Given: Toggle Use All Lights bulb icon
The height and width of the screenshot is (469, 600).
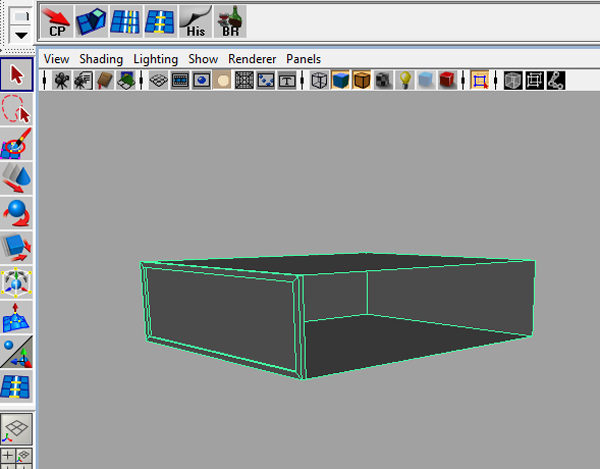Looking at the screenshot, I should 405,80.
